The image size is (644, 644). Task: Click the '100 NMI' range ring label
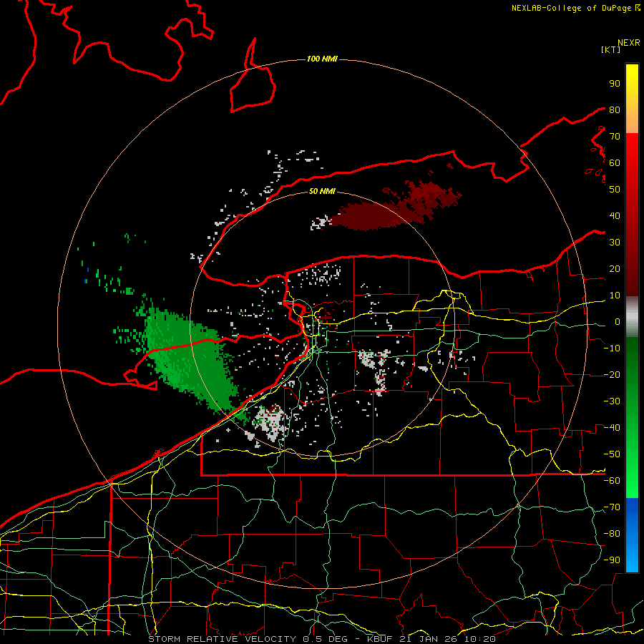pos(322,59)
